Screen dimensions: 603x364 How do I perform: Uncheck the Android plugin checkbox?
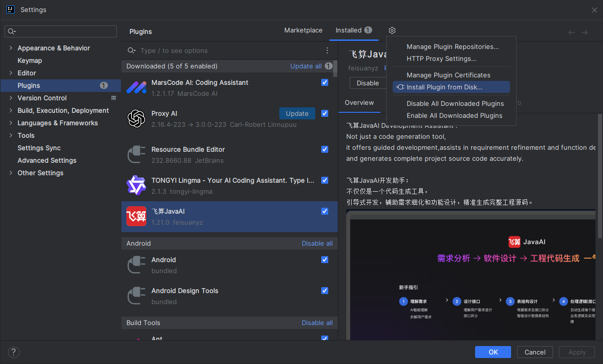tap(325, 260)
